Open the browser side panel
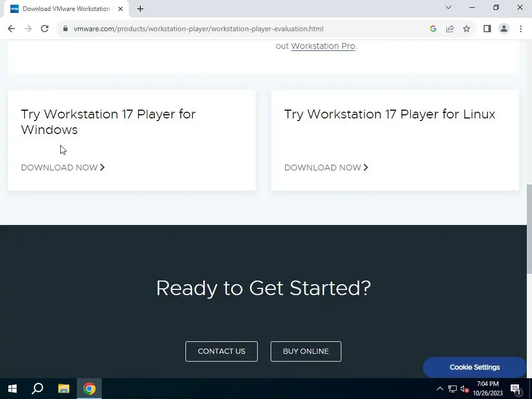Screen dimensions: 532x399 (487, 29)
